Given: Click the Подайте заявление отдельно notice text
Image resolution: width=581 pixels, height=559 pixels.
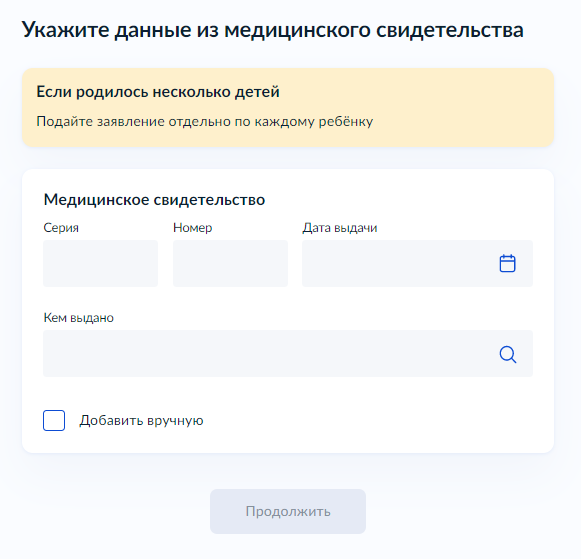Looking at the screenshot, I should click(x=205, y=122).
